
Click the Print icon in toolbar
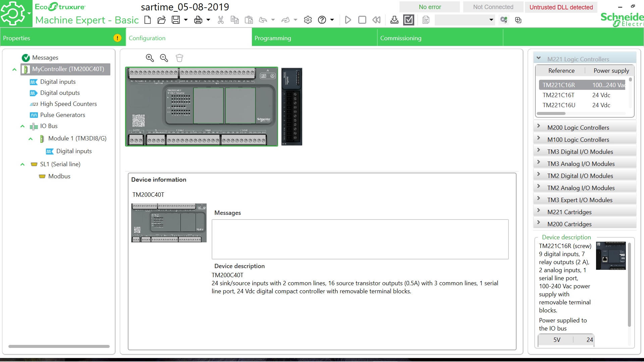pos(198,20)
